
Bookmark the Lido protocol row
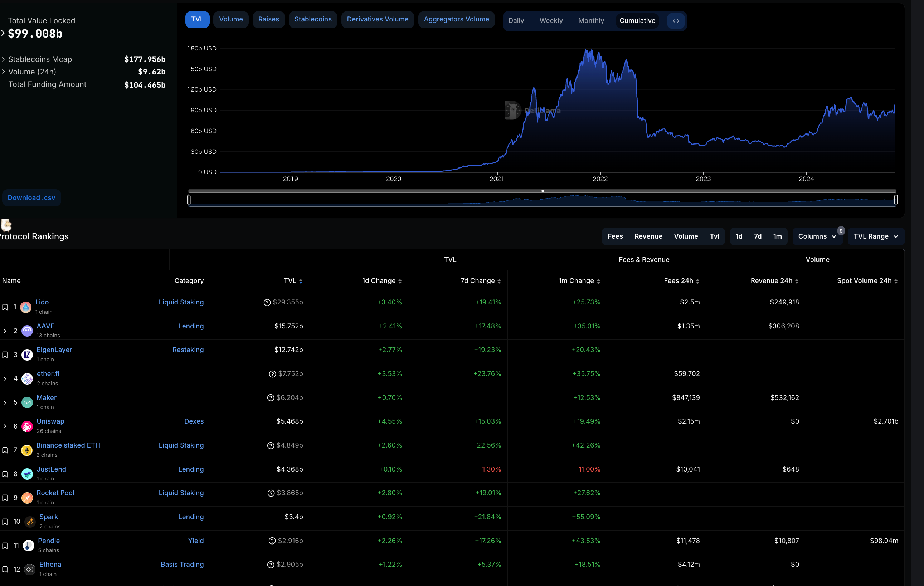tap(5, 307)
